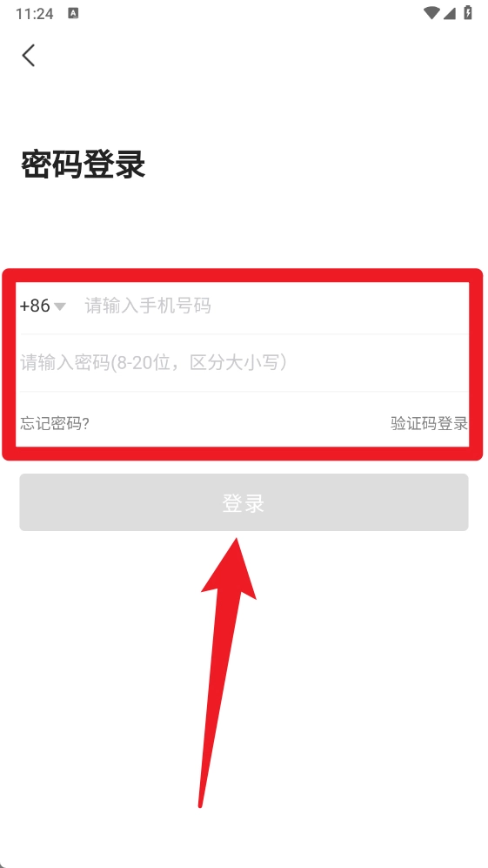
Task: Tap the cellular signal icon
Action: pyautogui.click(x=449, y=13)
